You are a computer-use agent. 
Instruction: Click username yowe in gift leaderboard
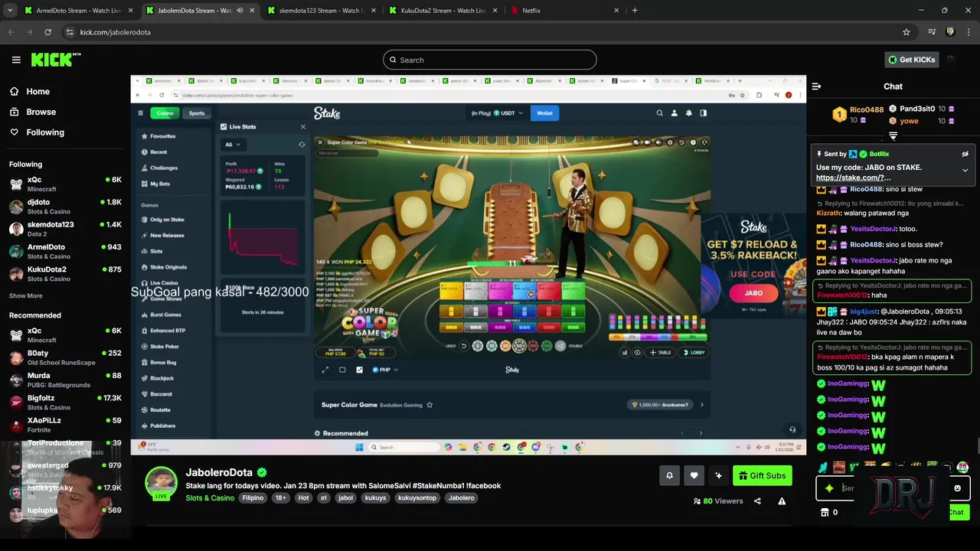(909, 121)
